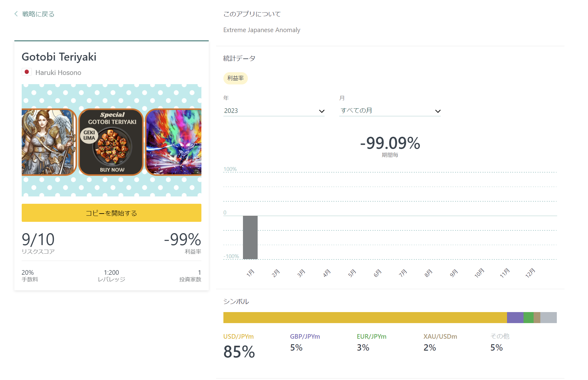
Task: Click the gray その他 bar segment
Action: pyautogui.click(x=548, y=318)
